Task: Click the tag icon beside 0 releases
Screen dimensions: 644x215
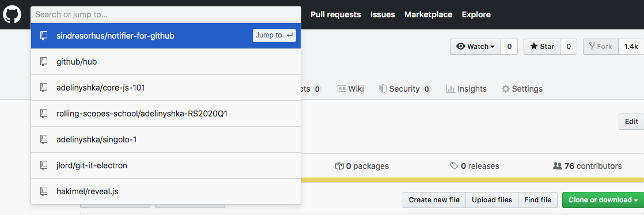Action: click(454, 166)
